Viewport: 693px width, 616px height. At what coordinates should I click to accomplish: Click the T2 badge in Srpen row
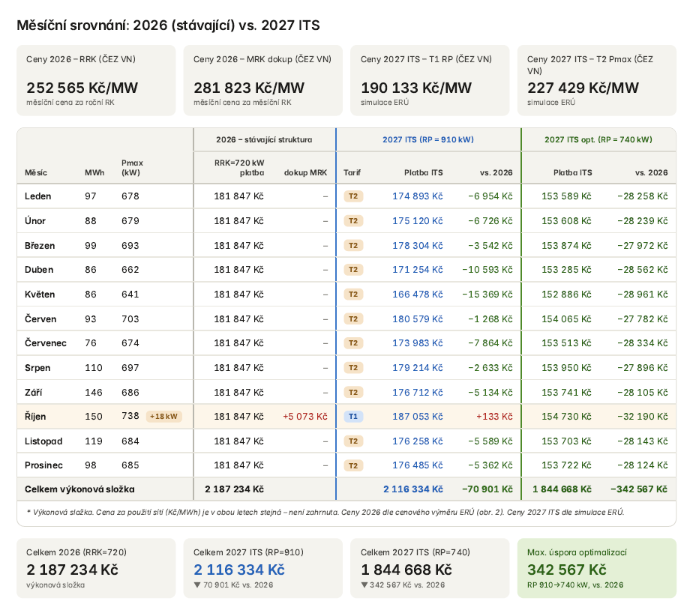(x=353, y=368)
